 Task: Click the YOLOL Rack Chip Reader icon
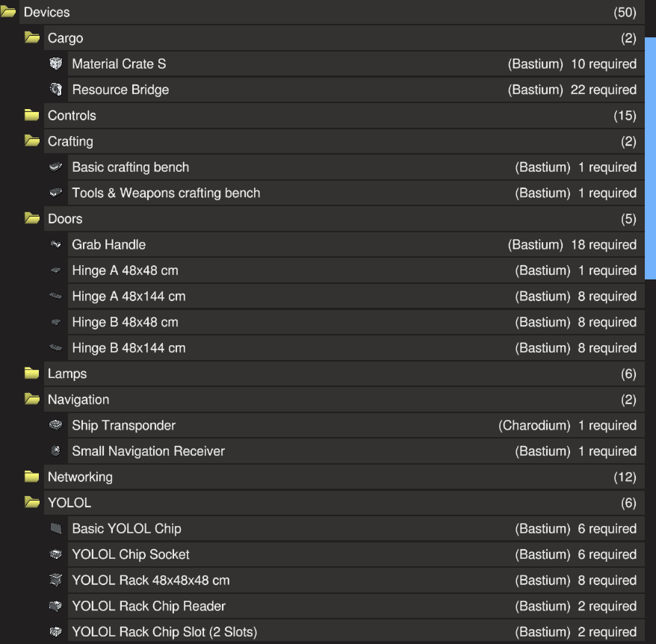56,606
